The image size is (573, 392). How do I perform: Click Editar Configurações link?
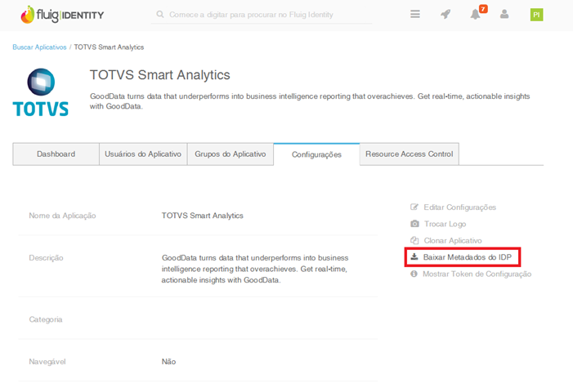pyautogui.click(x=459, y=207)
